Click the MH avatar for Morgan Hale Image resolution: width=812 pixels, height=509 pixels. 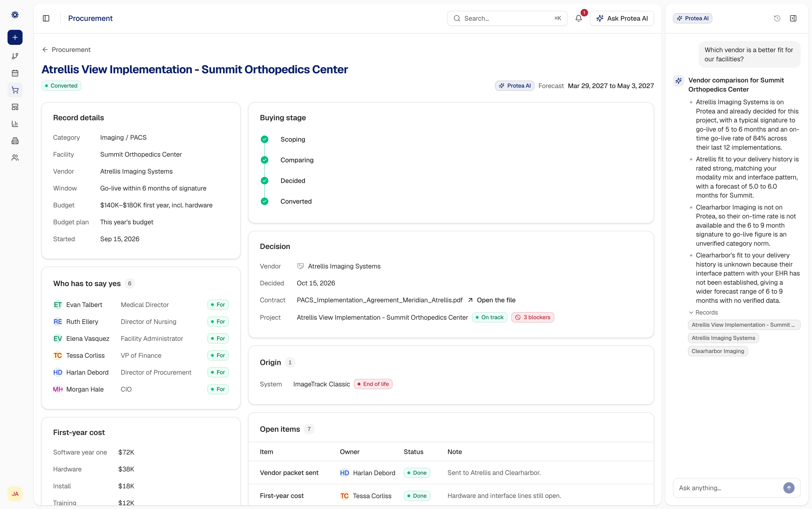coord(58,389)
